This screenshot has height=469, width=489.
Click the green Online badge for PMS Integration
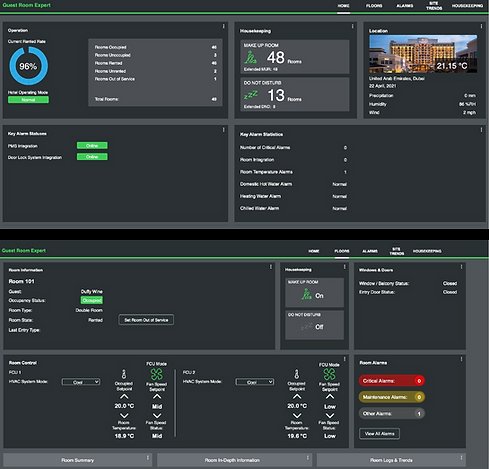coord(92,146)
